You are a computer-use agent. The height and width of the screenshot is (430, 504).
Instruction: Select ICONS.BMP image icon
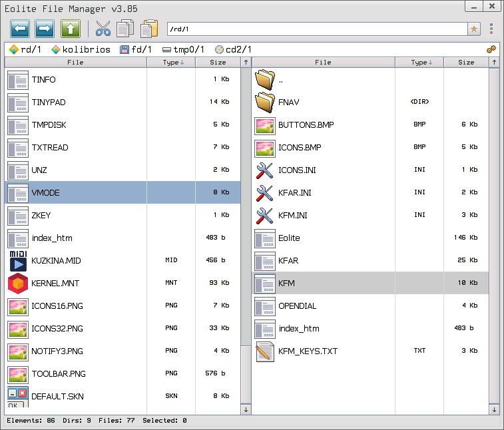point(265,148)
